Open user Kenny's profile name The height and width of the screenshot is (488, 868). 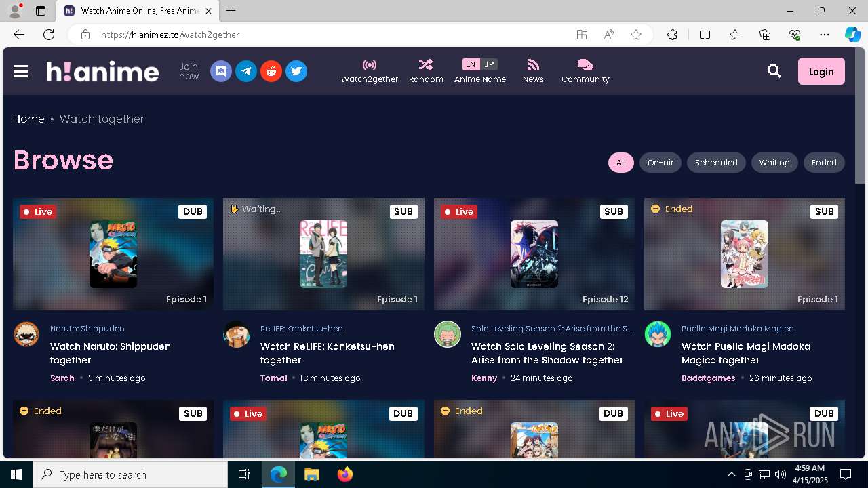(484, 378)
